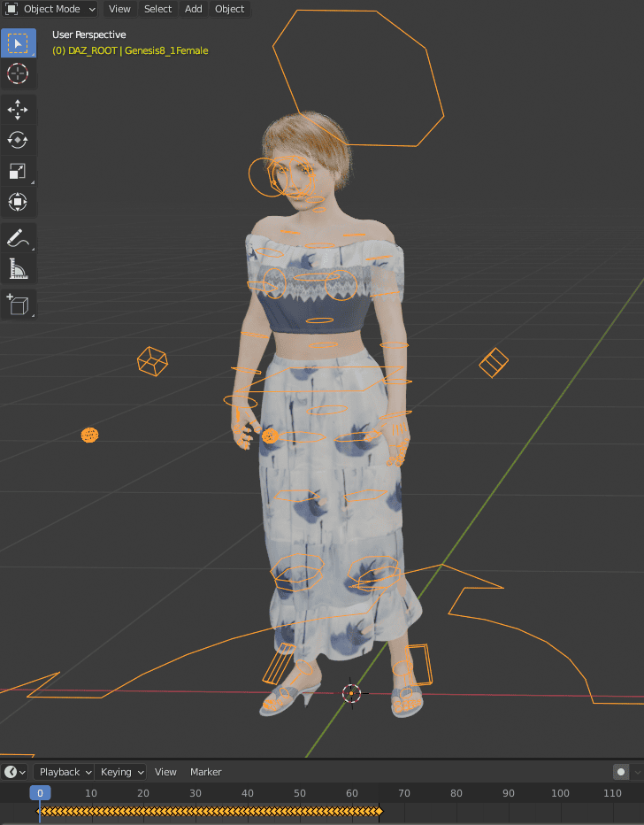Toggle the auto keying record button
The image size is (644, 825).
(x=621, y=772)
